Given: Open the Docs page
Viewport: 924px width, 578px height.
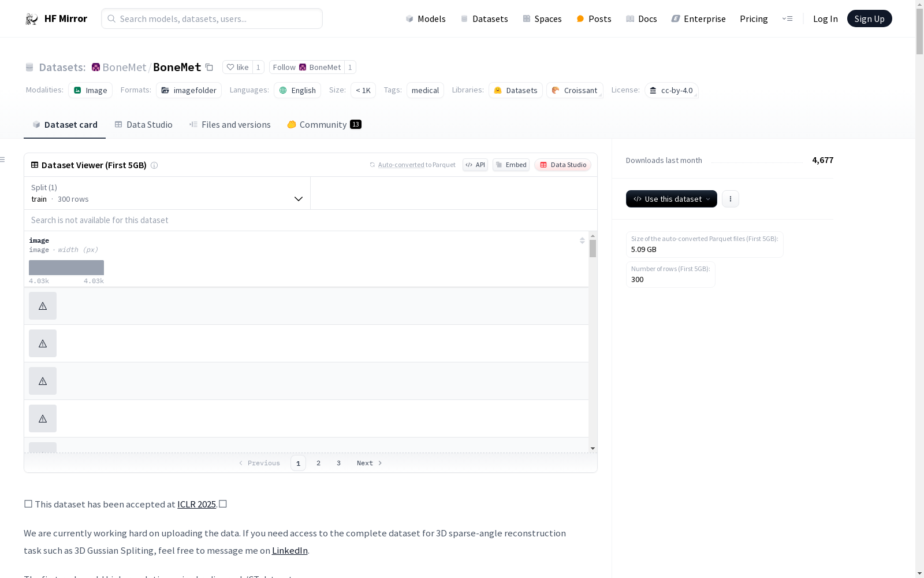Looking at the screenshot, I should [x=642, y=19].
